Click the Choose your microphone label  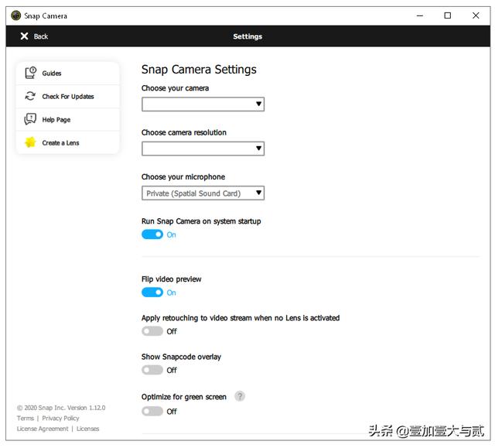183,176
